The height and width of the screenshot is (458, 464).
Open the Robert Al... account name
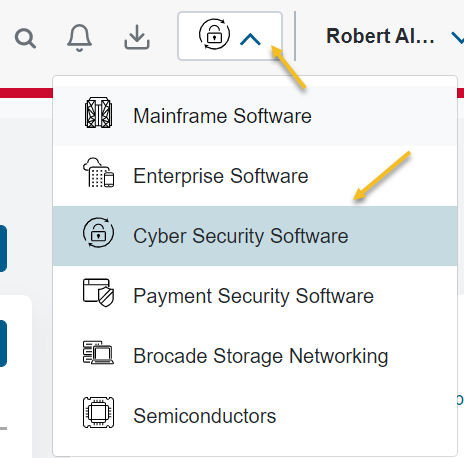[380, 36]
